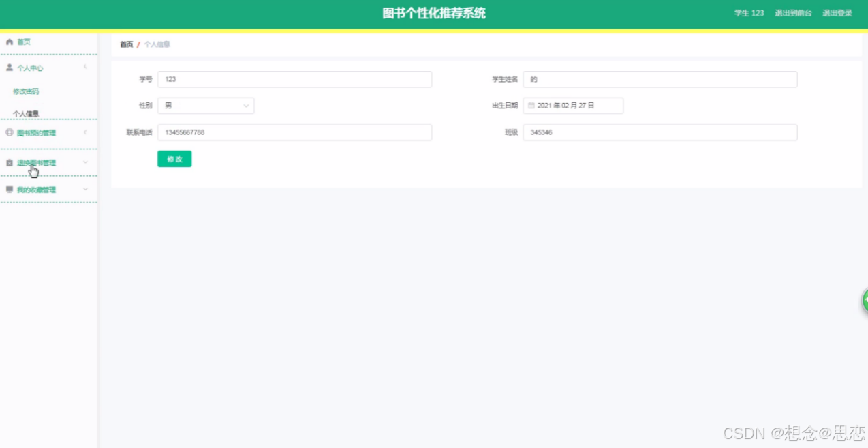This screenshot has height=448, width=868.
Task: Select 修改密码 in the sidebar
Action: coord(26,91)
